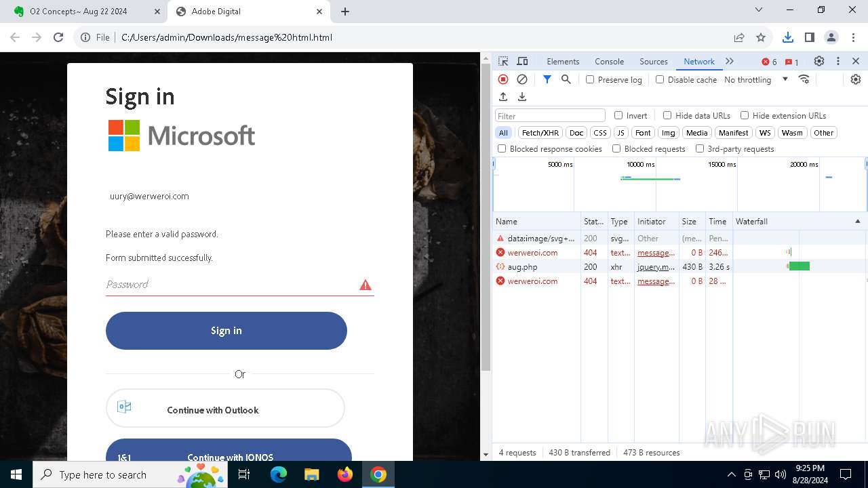868x488 pixels.
Task: Open a new browser tab
Action: tap(345, 12)
